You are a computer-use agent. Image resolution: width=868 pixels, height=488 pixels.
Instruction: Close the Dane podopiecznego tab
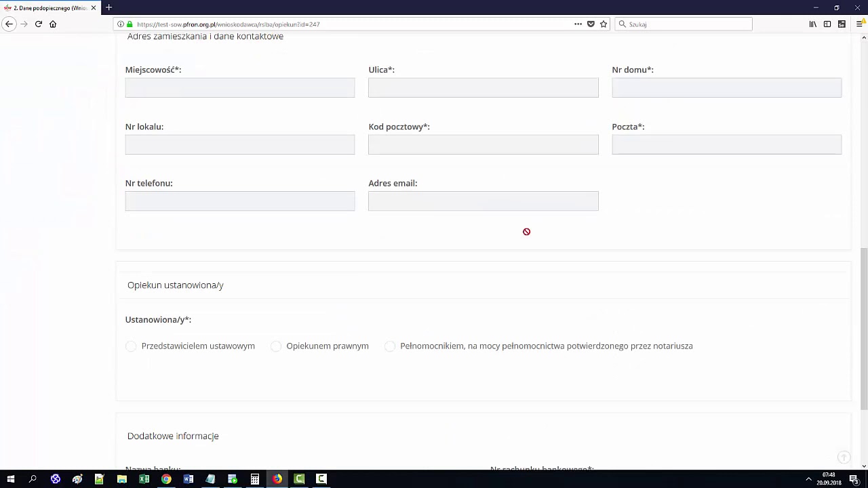pyautogui.click(x=94, y=8)
